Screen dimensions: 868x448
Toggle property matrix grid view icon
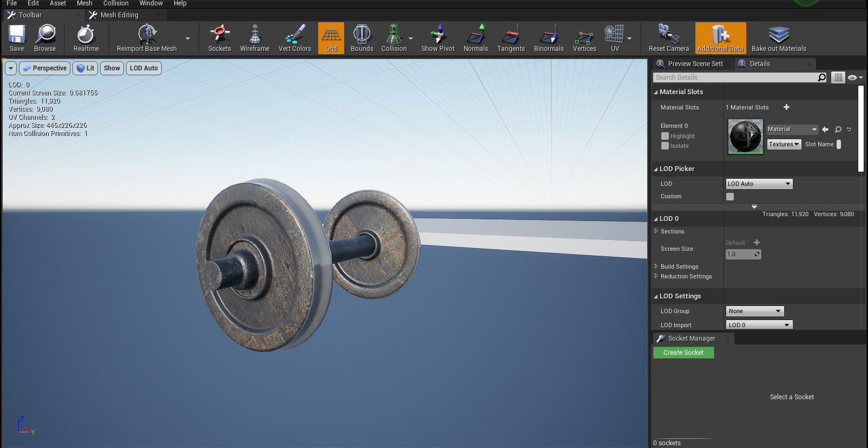click(x=838, y=77)
